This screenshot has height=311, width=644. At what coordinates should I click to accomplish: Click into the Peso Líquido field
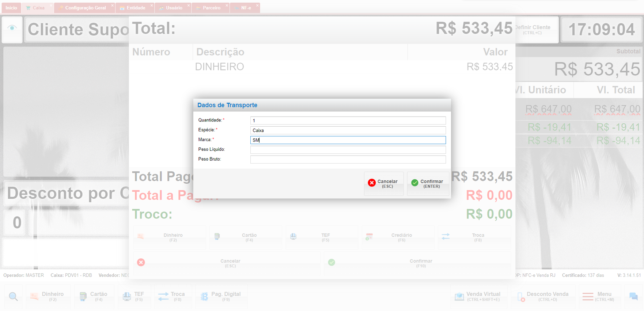point(348,150)
